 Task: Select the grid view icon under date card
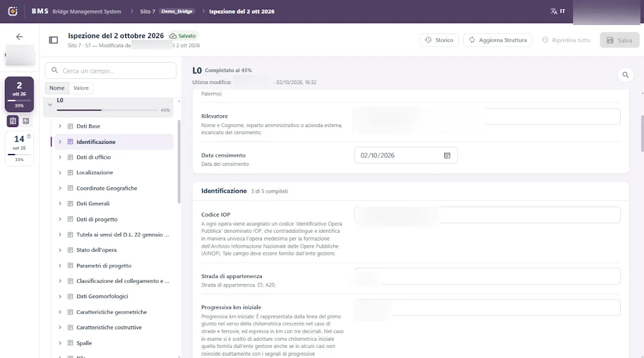(x=26, y=121)
